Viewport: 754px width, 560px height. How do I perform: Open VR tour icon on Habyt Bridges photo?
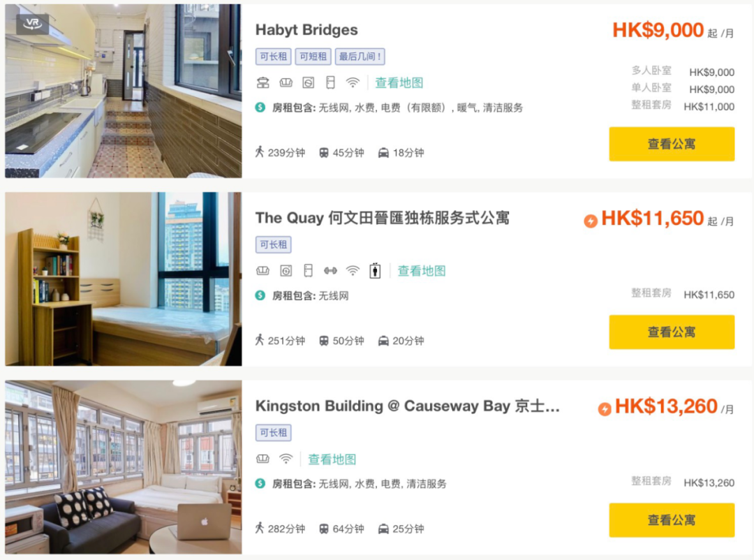pos(33,24)
